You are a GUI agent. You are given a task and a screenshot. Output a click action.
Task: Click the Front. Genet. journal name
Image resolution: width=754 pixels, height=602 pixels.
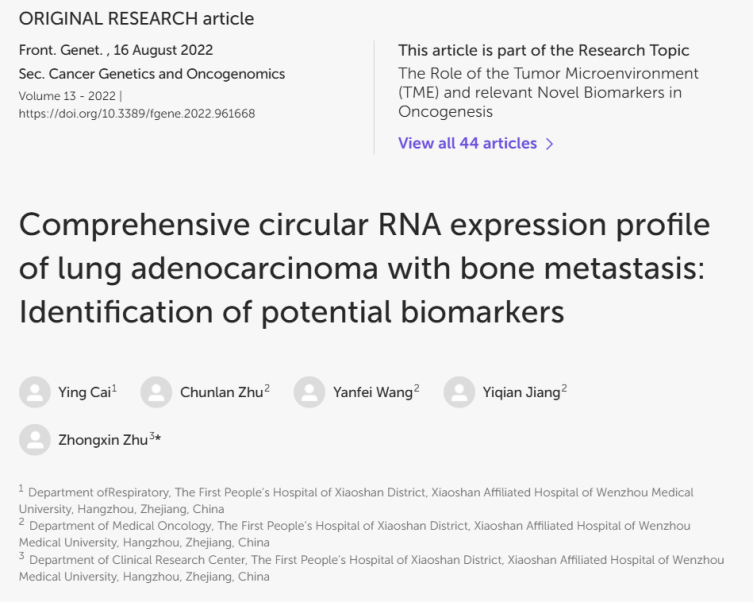click(61, 50)
